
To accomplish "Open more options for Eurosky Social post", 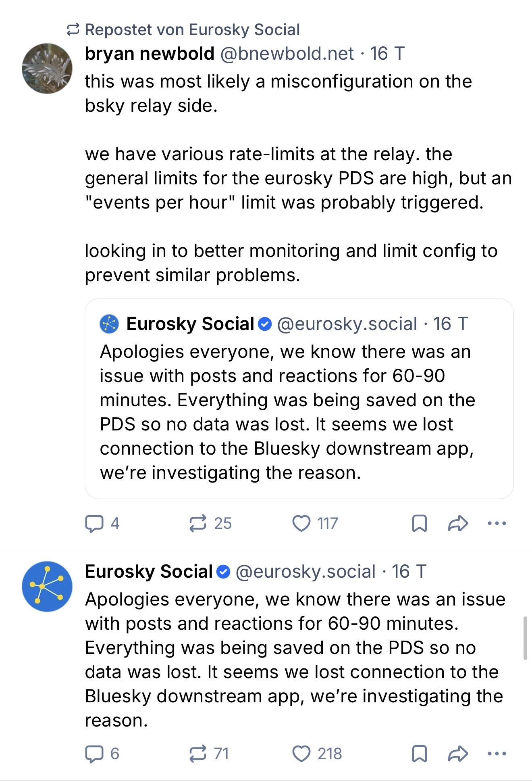I will coord(497,754).
